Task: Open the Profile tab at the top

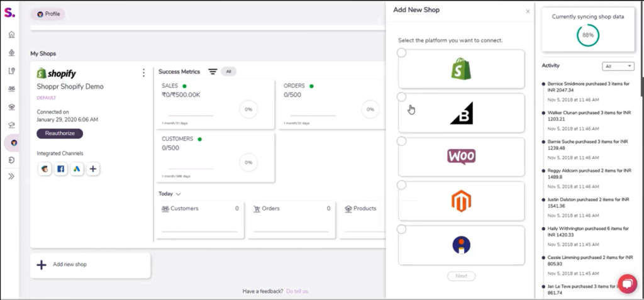Action: click(x=48, y=14)
